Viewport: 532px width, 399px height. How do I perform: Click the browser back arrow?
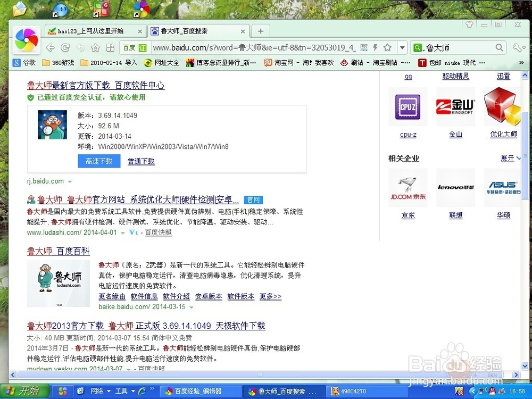50,48
